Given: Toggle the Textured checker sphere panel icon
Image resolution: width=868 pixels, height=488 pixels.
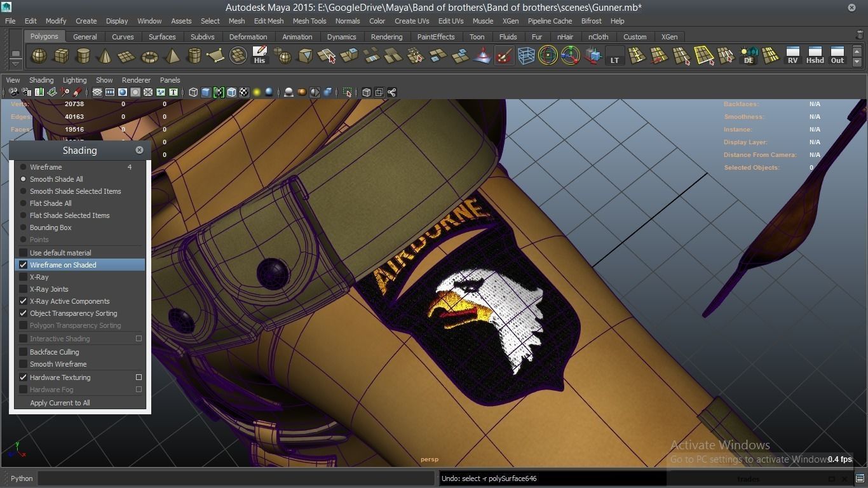Looking at the screenshot, I should [244, 92].
